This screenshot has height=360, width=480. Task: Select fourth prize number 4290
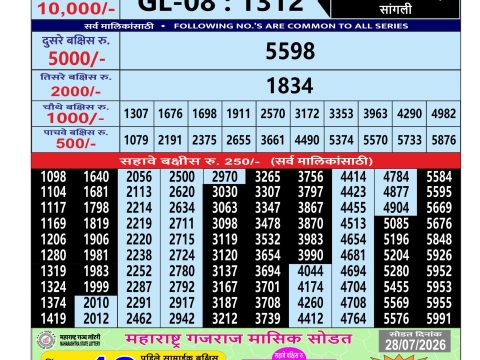[x=409, y=114]
